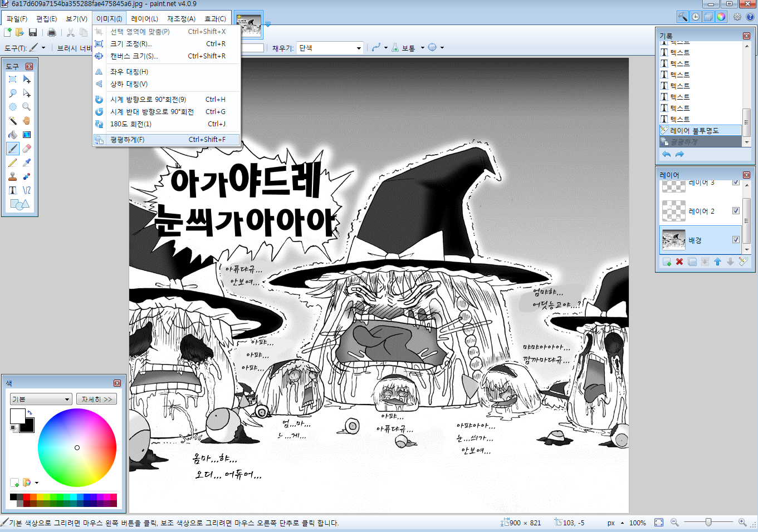Image resolution: width=758 pixels, height=532 pixels.
Task: Delete the layer with red X icon
Action: tap(679, 262)
